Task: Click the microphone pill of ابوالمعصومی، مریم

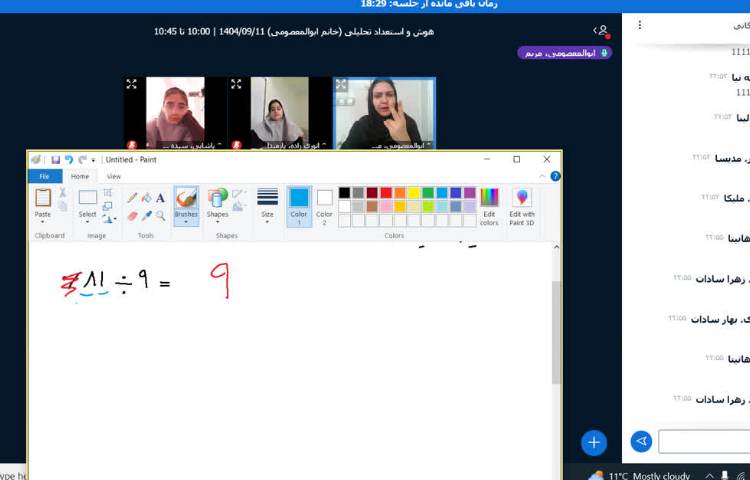Action: click(x=565, y=53)
